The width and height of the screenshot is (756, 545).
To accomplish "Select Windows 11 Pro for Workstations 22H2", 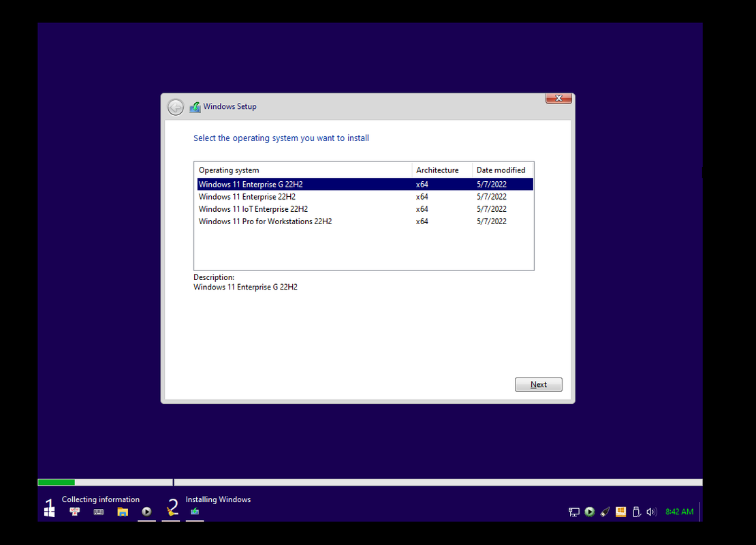I will click(x=365, y=221).
